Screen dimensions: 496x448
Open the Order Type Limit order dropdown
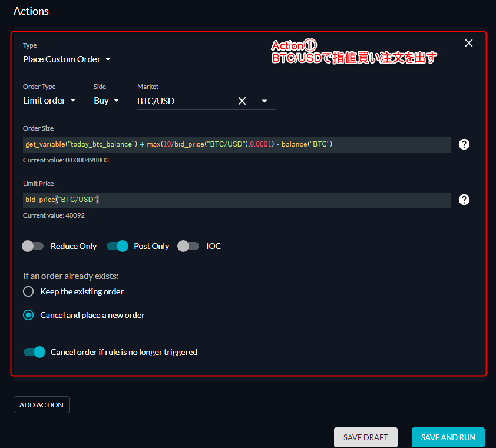51,101
